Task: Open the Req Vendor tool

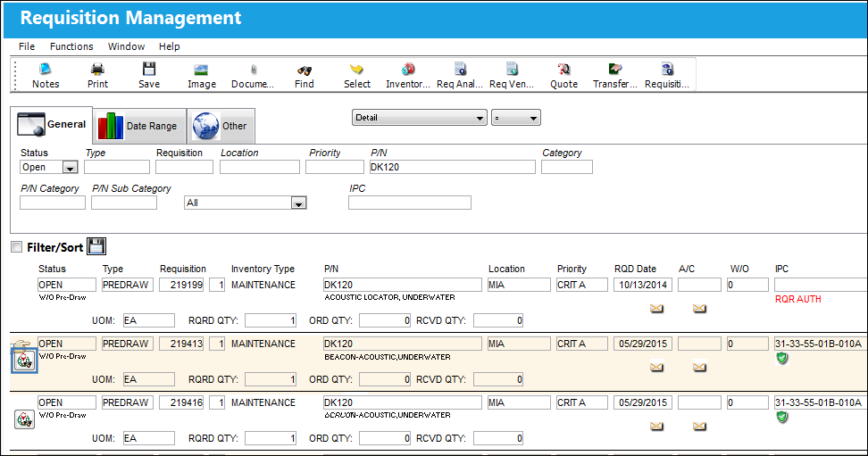Action: coord(512,75)
